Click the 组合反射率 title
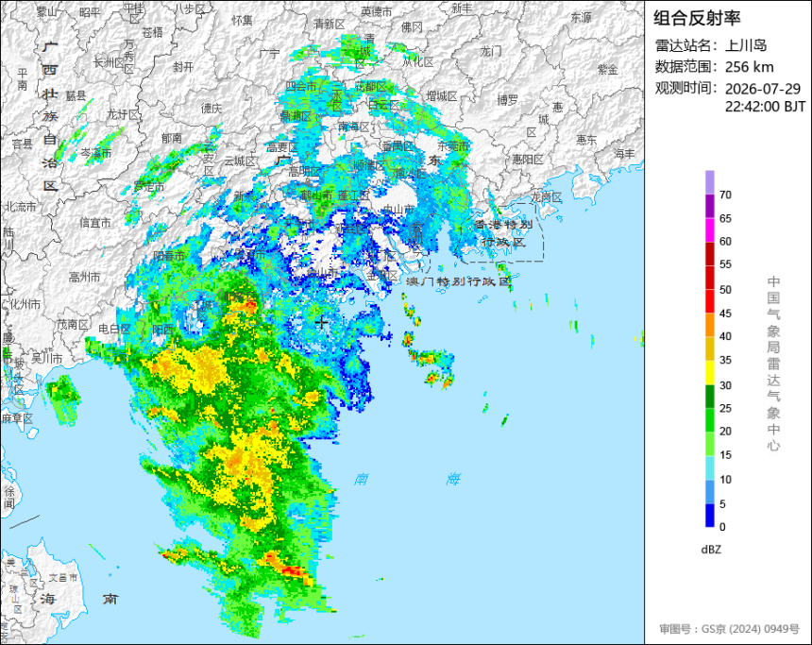The height and width of the screenshot is (645, 812). (x=697, y=18)
